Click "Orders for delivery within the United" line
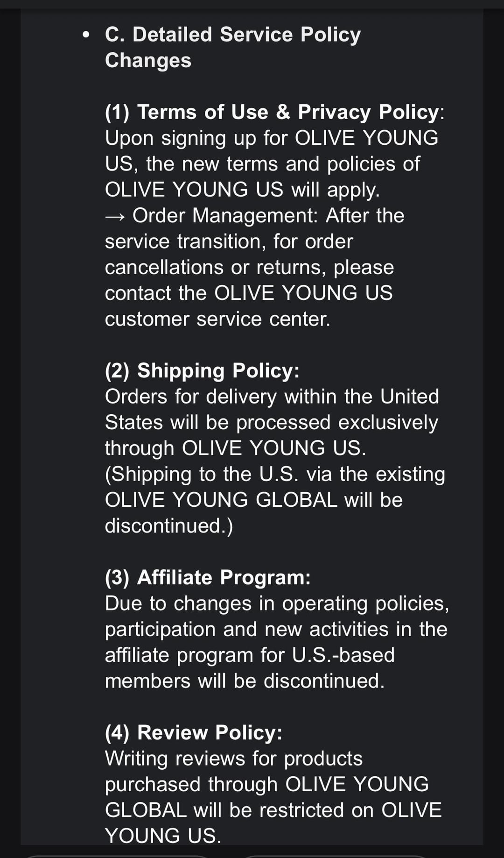This screenshot has height=858, width=504. pyautogui.click(x=272, y=397)
